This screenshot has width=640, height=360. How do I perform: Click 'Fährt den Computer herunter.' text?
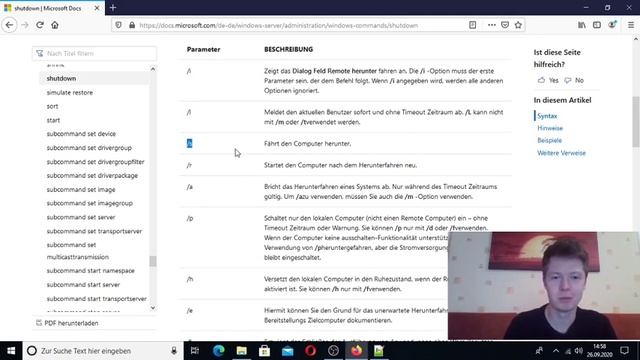pyautogui.click(x=307, y=144)
